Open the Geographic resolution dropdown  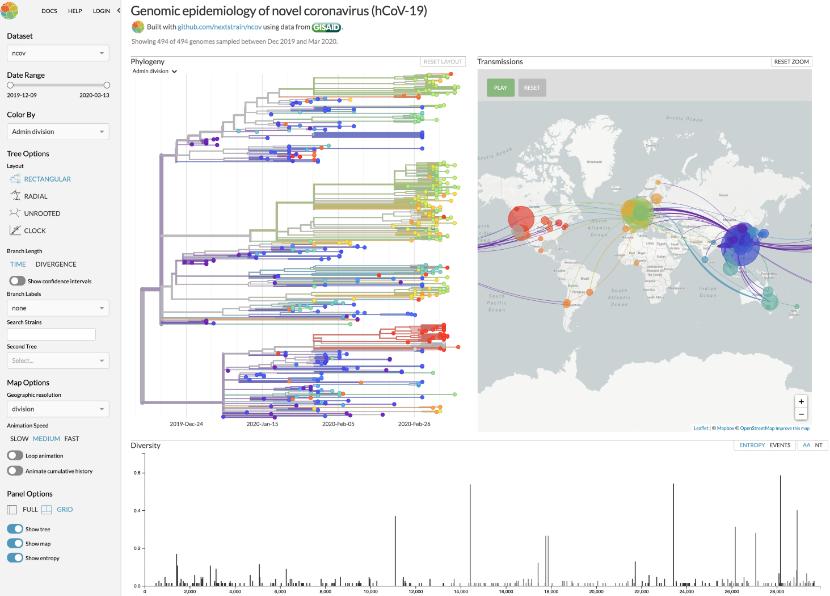58,409
